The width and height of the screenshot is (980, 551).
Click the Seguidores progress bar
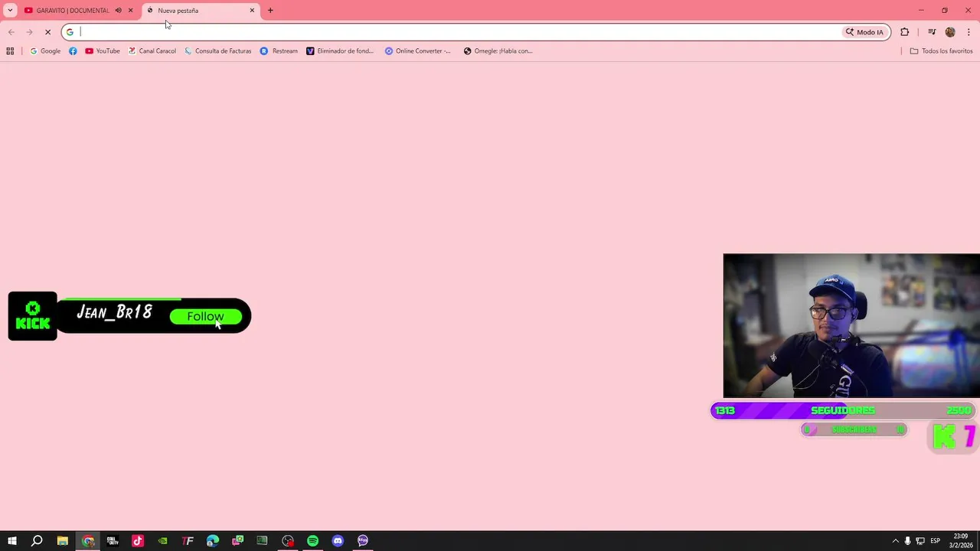[x=842, y=411]
